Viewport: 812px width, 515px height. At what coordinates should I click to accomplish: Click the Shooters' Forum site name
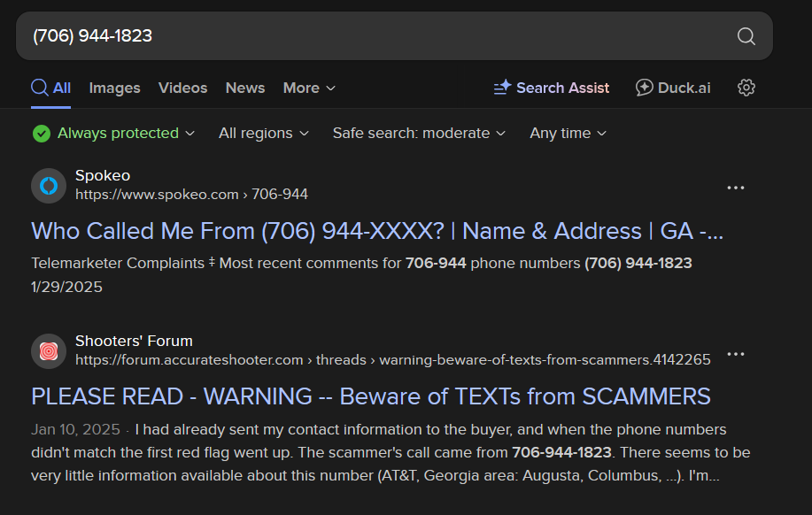(x=134, y=341)
